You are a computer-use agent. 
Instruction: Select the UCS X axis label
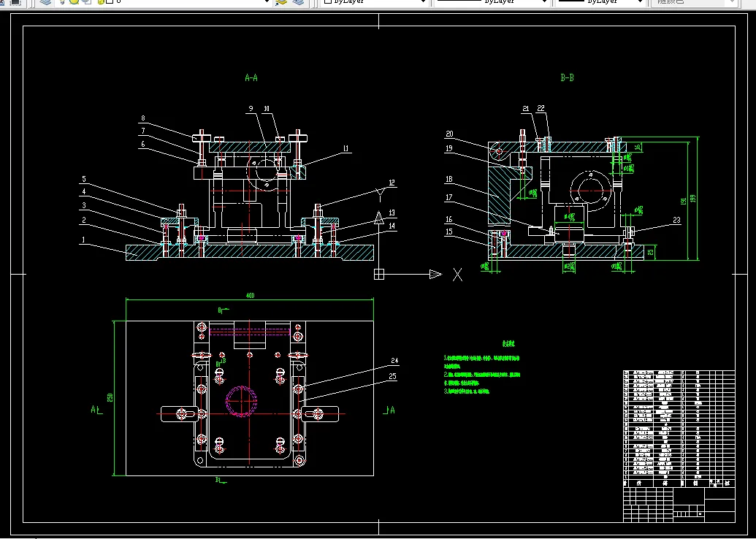pyautogui.click(x=457, y=275)
